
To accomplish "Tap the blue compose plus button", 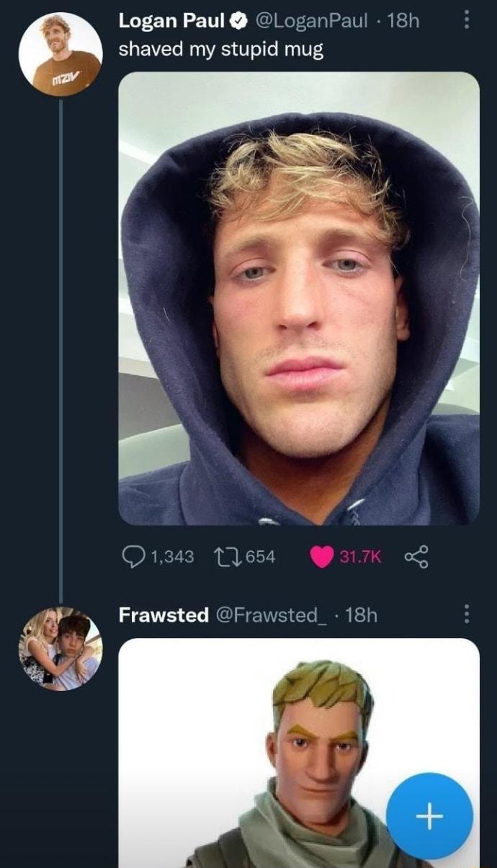I will point(430,817).
